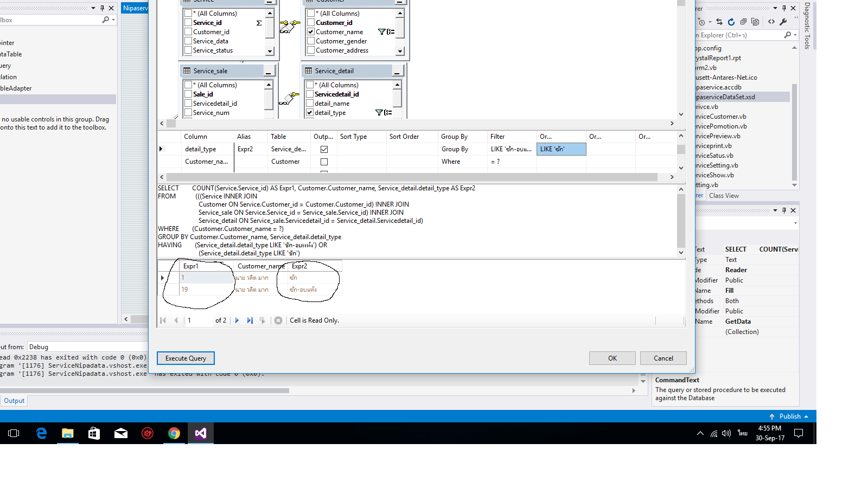Click the Collapse All icon in Solution Explorer

743,22
